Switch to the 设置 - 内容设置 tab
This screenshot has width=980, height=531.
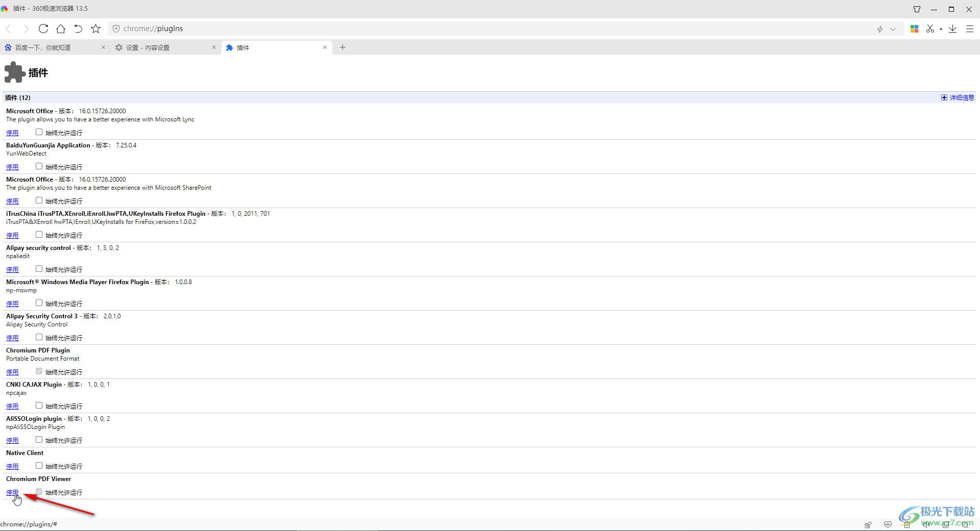[165, 47]
